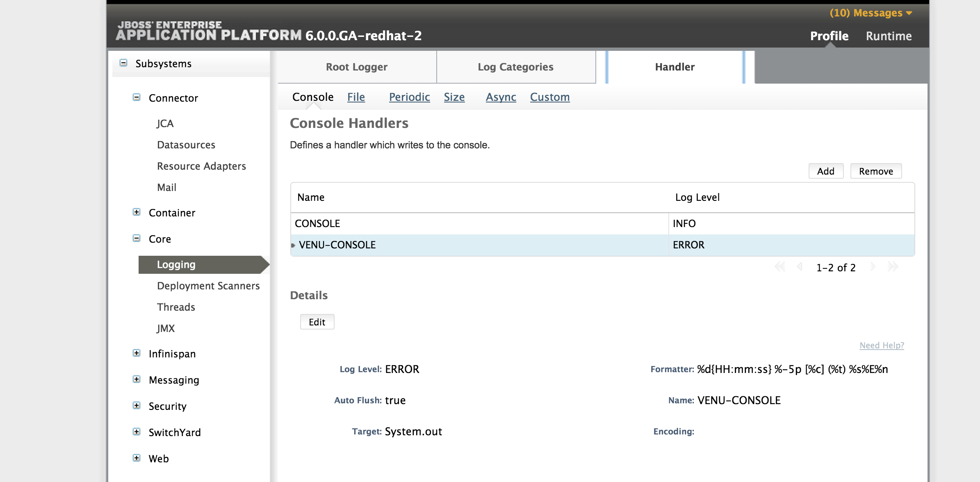Screen dimensions: 980x482
Task: Select the CONSOLE handler row
Action: coord(602,223)
